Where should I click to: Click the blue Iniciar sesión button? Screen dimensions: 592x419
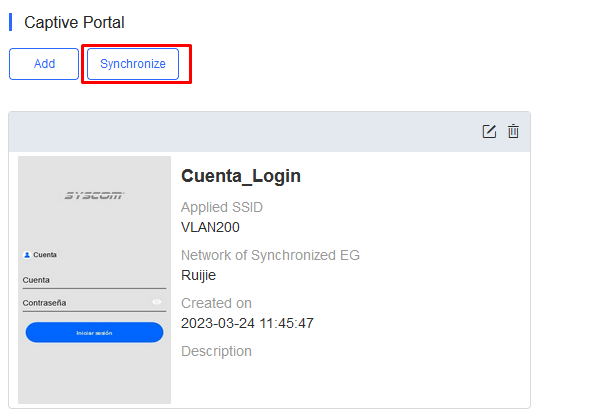click(x=94, y=333)
